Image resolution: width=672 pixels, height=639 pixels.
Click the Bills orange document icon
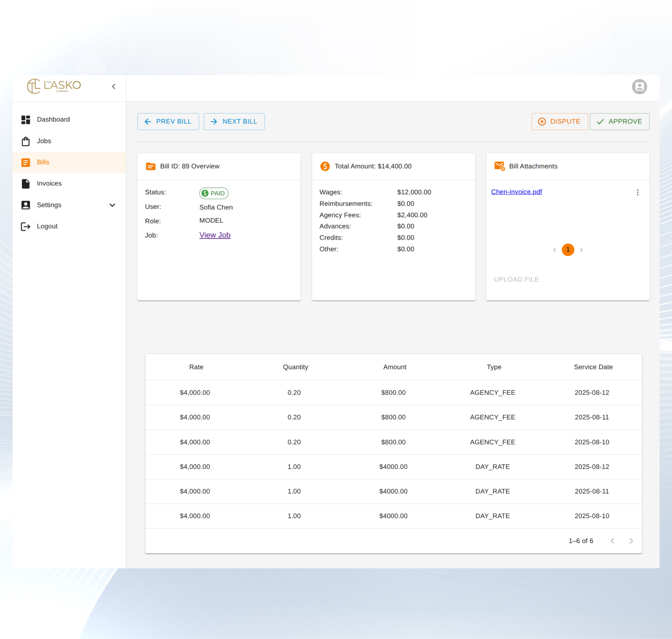click(26, 163)
